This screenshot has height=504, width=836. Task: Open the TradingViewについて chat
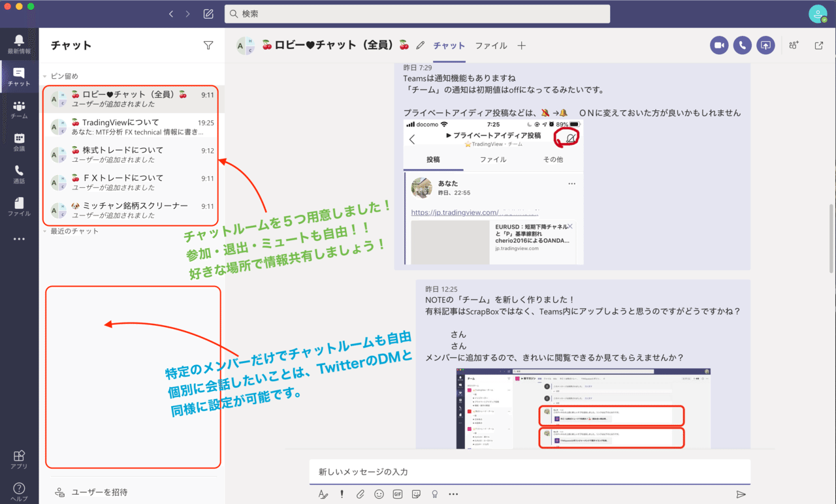point(132,127)
